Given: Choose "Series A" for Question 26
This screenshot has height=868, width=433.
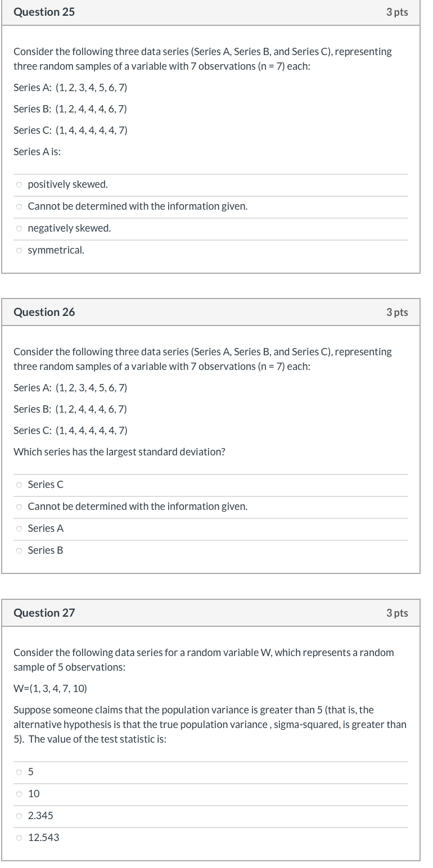Looking at the screenshot, I should tap(19, 528).
